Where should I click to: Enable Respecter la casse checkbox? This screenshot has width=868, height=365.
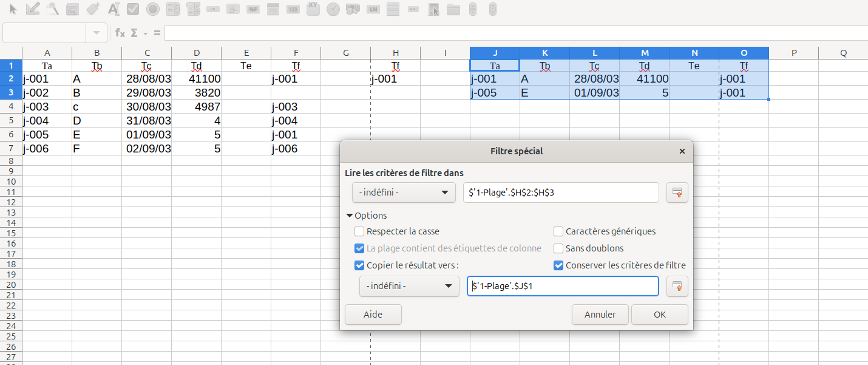359,231
